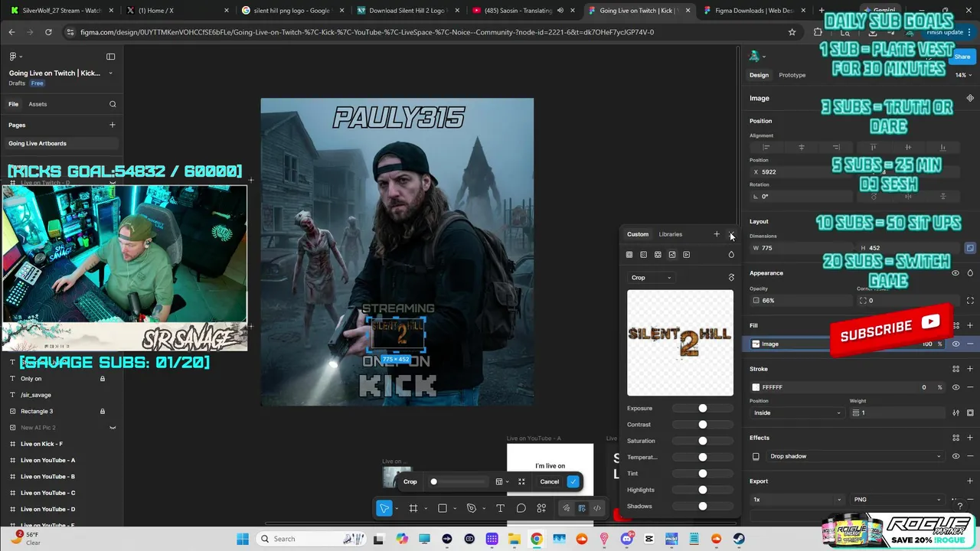Click fit-to-frame icon in crop toolbar

tap(521, 482)
